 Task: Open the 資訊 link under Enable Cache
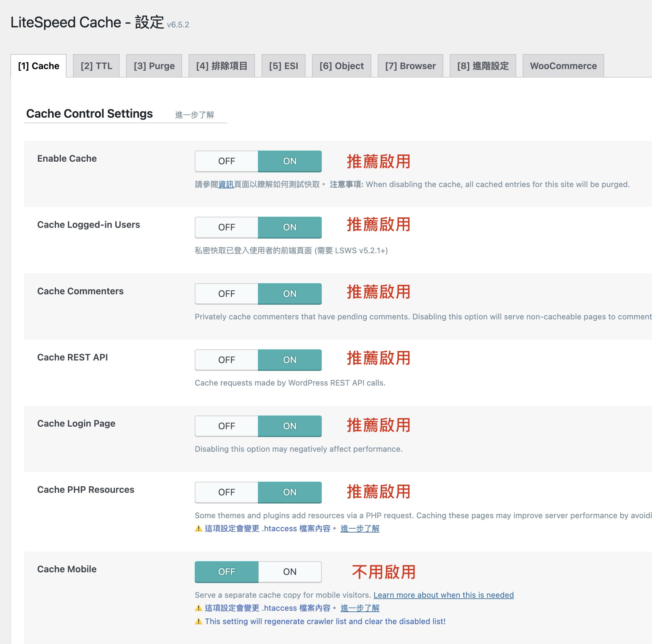click(x=226, y=184)
